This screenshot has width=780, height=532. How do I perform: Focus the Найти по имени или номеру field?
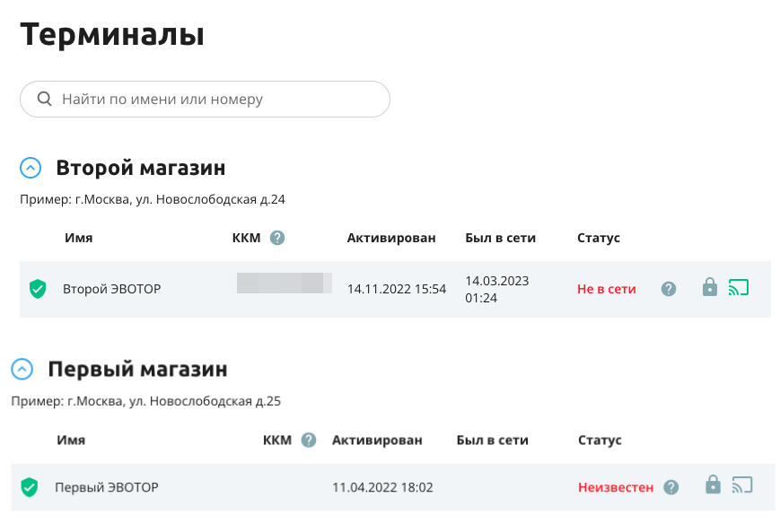205,100
